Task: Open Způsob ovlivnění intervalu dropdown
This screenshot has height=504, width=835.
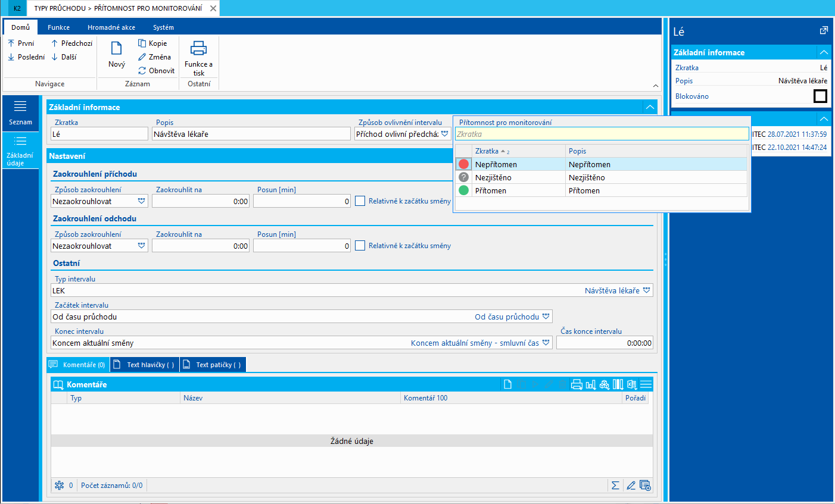Action: [x=444, y=134]
